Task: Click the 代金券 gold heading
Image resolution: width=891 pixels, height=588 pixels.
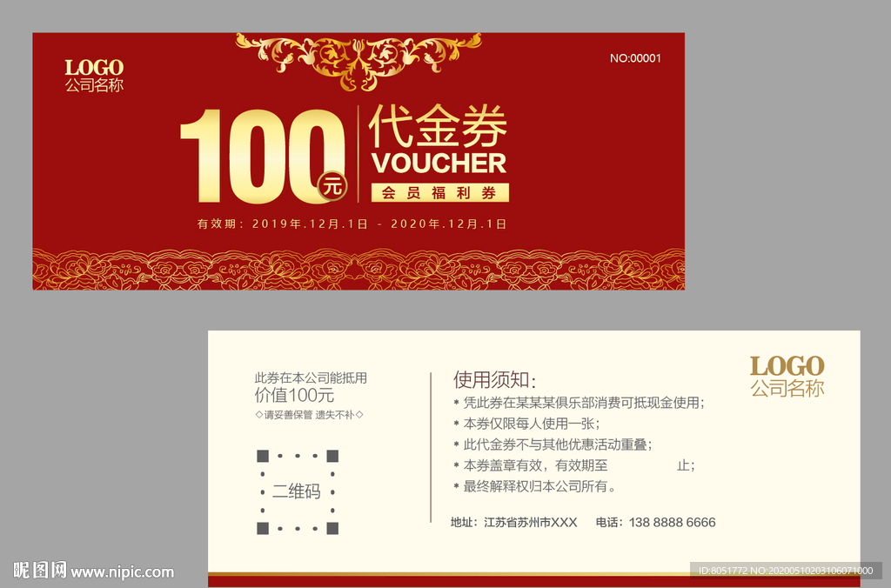Action: pos(439,126)
